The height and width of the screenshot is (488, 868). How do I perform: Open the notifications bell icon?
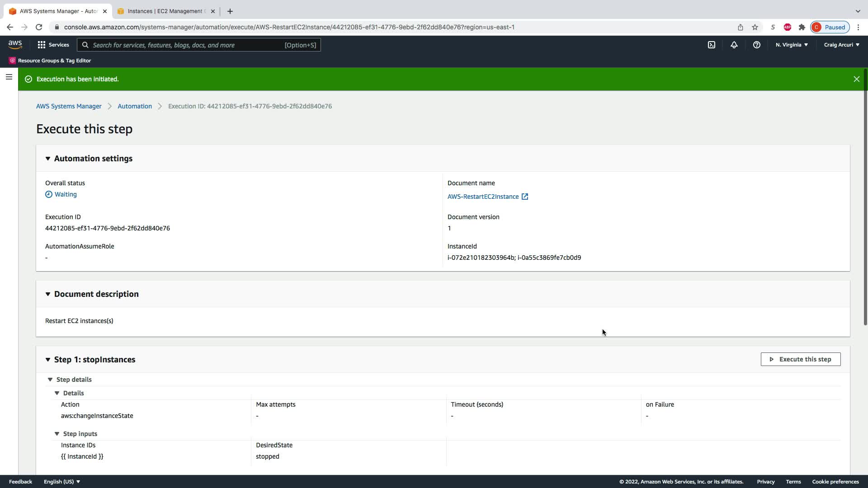coord(734,45)
